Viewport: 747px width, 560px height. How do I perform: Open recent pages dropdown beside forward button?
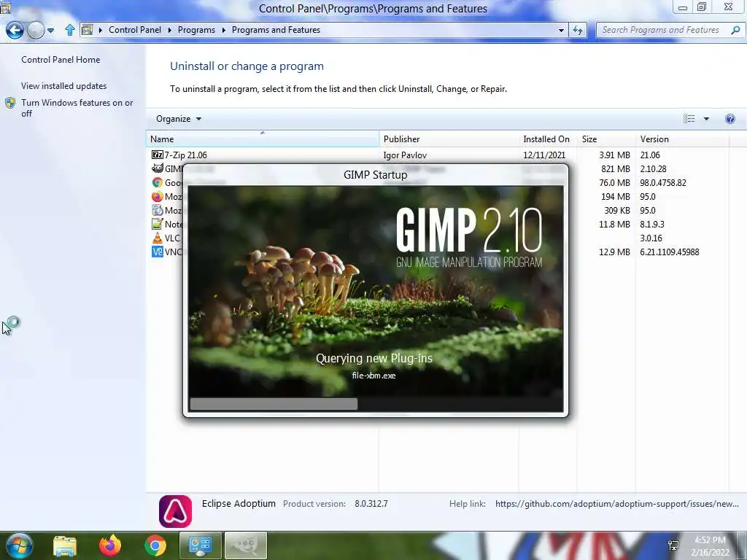coord(50,31)
